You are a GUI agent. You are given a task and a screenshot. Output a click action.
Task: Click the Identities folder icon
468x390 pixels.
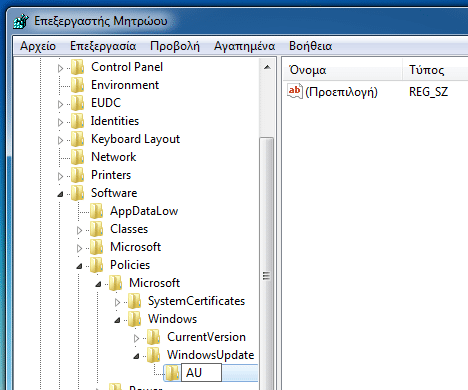[x=78, y=121]
